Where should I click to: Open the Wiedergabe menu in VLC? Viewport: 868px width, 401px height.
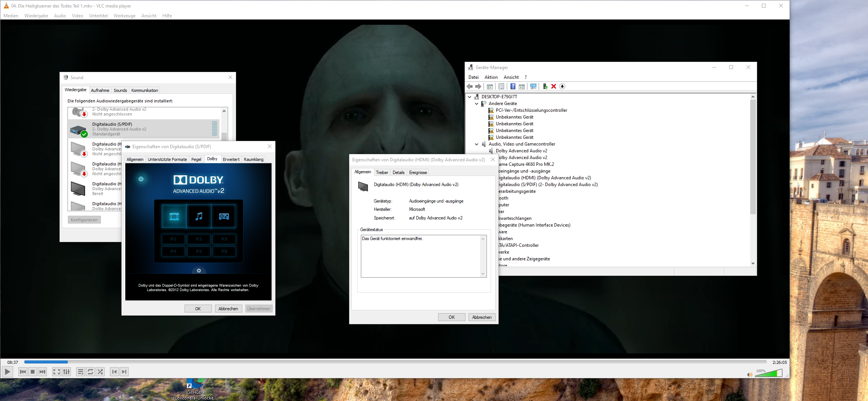[36, 16]
